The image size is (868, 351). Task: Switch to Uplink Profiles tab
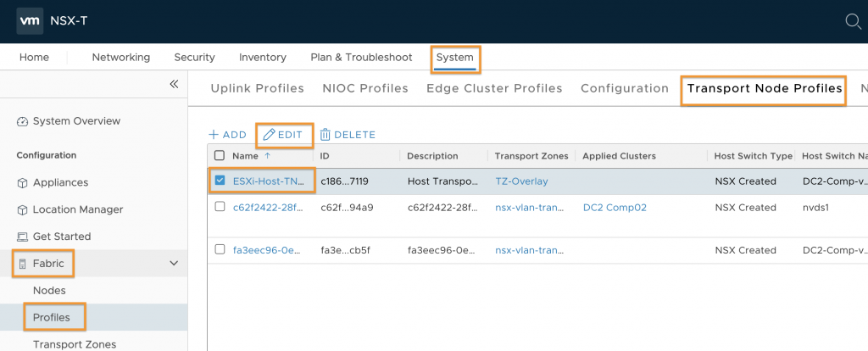[258, 88]
